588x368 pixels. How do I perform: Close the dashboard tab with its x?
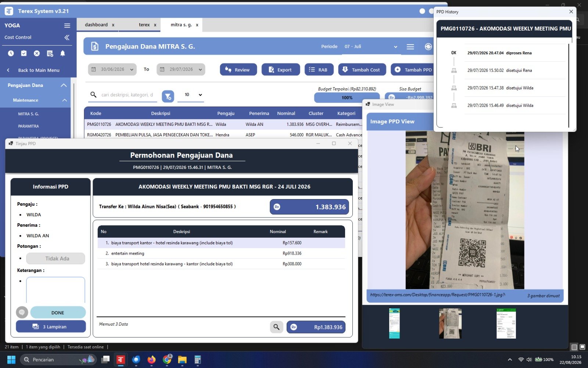(x=113, y=25)
